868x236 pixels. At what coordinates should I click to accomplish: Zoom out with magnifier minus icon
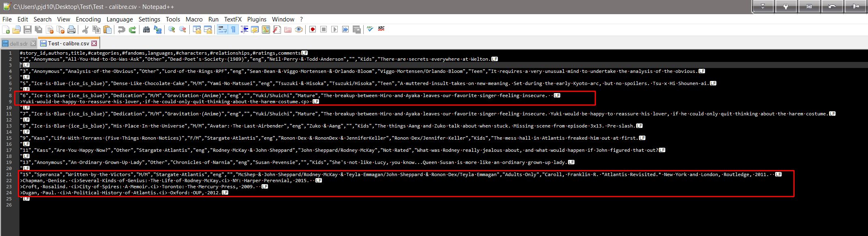click(x=182, y=30)
